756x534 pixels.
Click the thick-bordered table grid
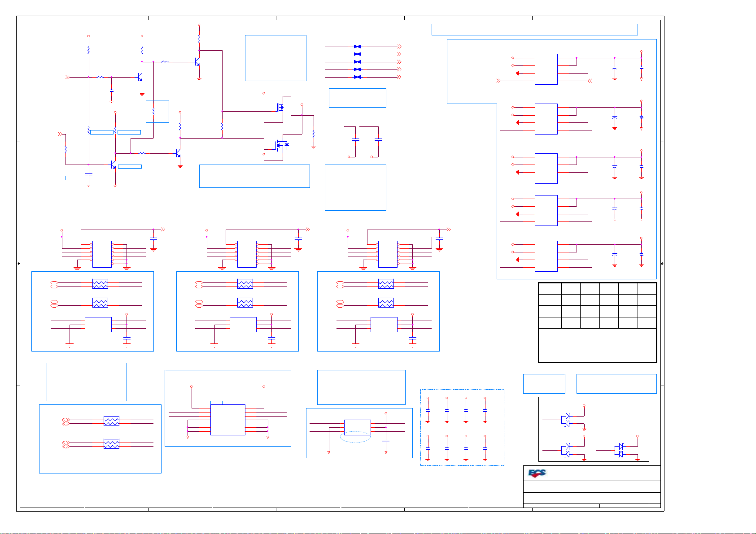coord(597,322)
